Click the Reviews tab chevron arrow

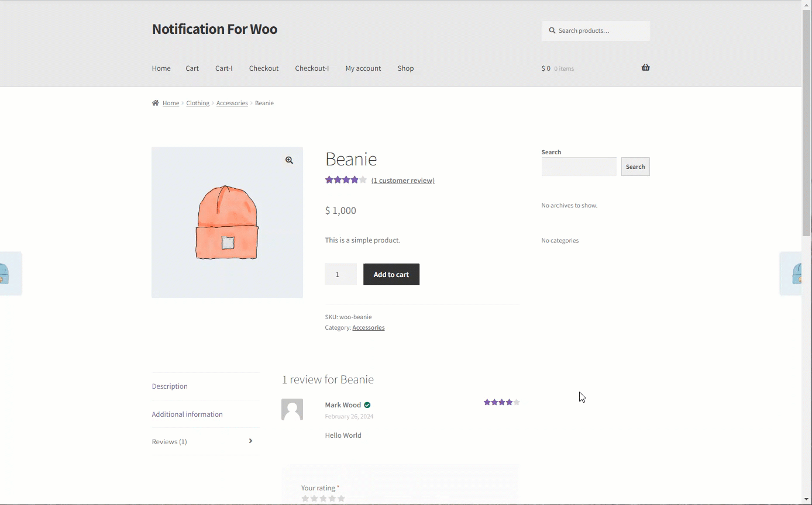pos(250,441)
